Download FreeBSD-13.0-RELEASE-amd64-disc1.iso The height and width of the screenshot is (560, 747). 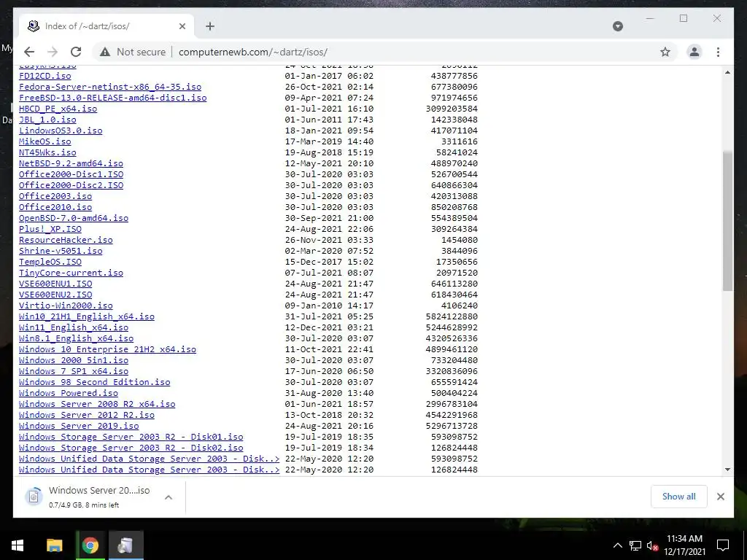(113, 98)
